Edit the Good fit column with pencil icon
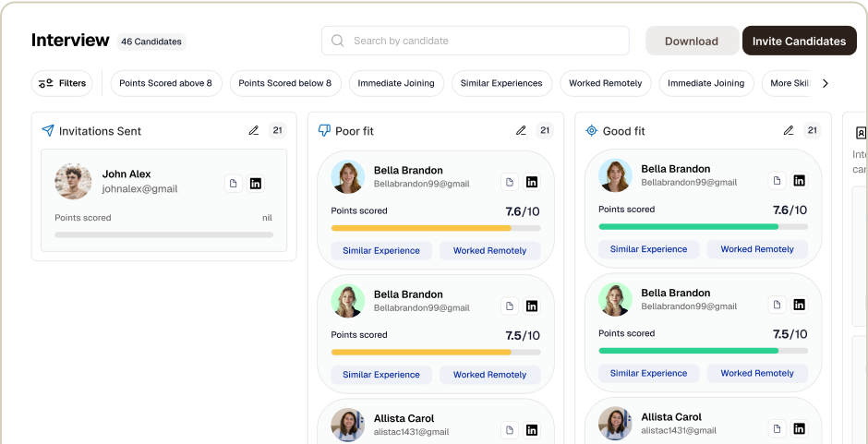 tap(789, 131)
